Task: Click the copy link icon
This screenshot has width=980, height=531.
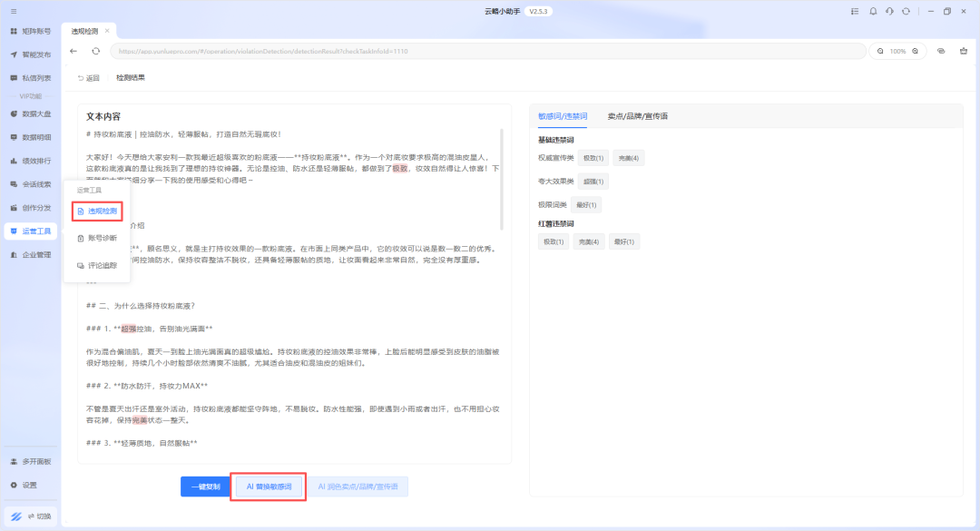Action: [941, 52]
